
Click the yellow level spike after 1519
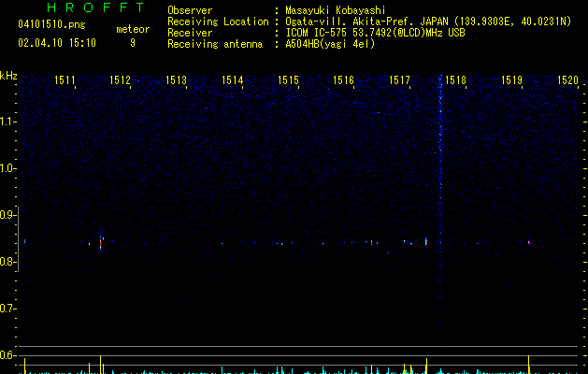point(529,365)
